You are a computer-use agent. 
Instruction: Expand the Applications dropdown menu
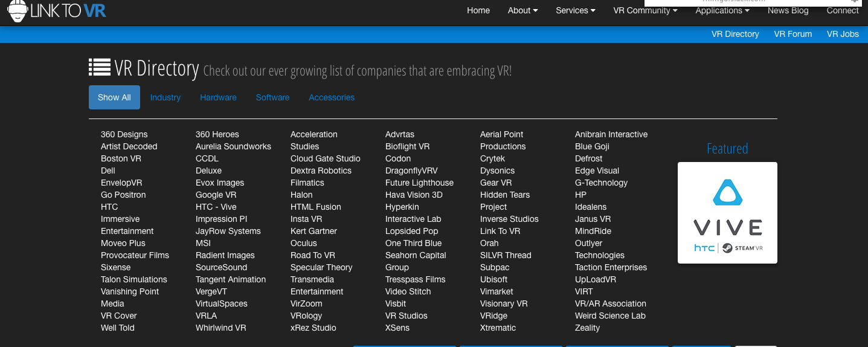tap(722, 10)
